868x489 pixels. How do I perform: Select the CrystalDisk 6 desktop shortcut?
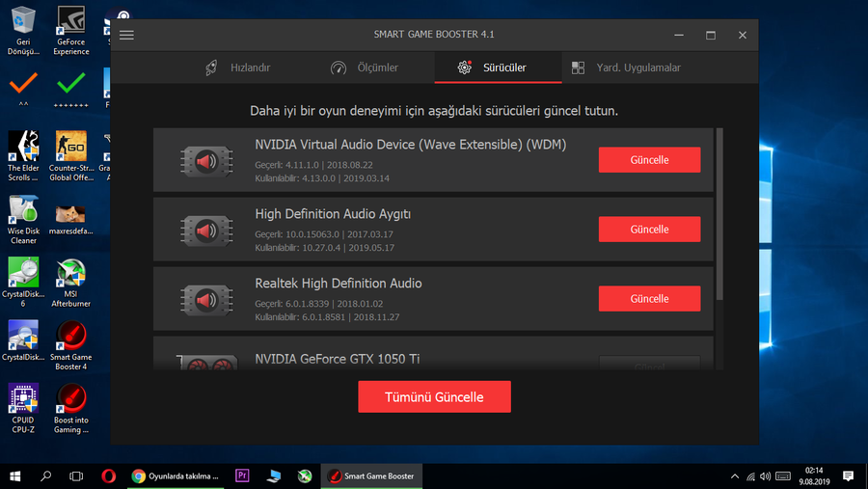(23, 283)
